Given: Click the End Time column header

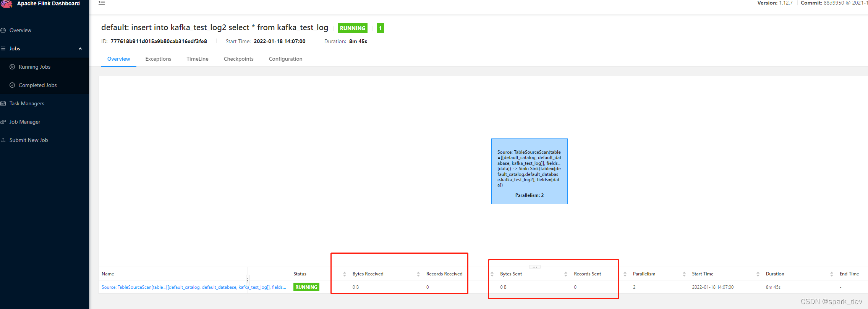Looking at the screenshot, I should coord(849,274).
